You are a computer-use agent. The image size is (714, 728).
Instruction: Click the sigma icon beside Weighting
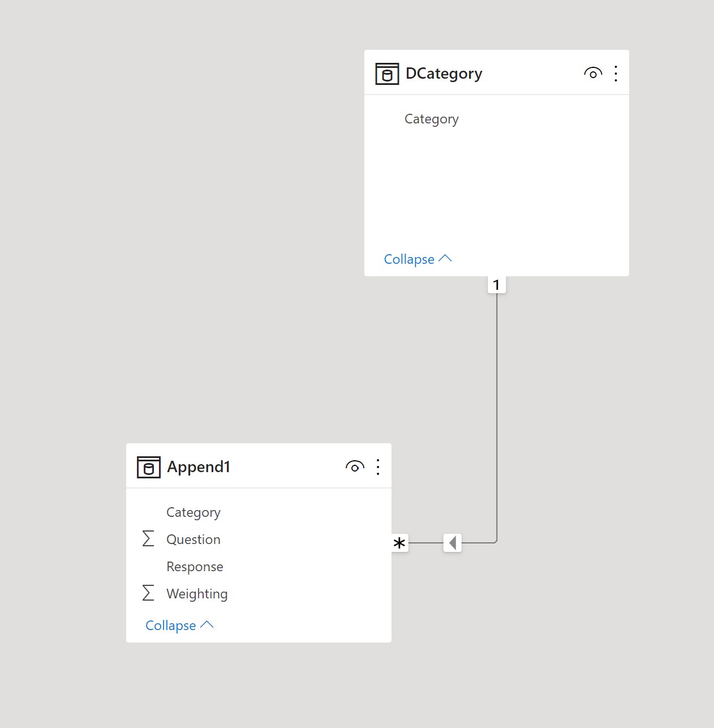point(148,593)
